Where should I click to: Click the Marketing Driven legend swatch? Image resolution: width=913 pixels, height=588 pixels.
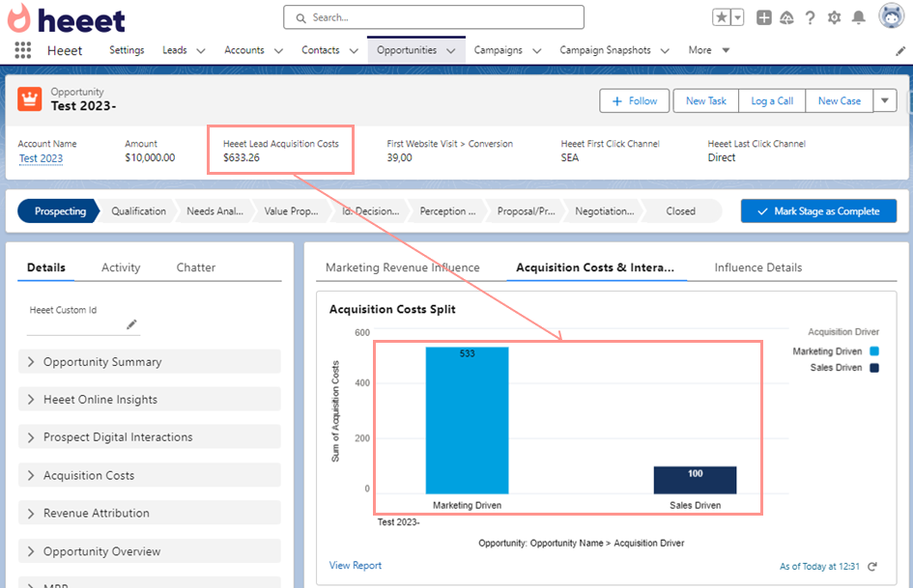coord(874,351)
